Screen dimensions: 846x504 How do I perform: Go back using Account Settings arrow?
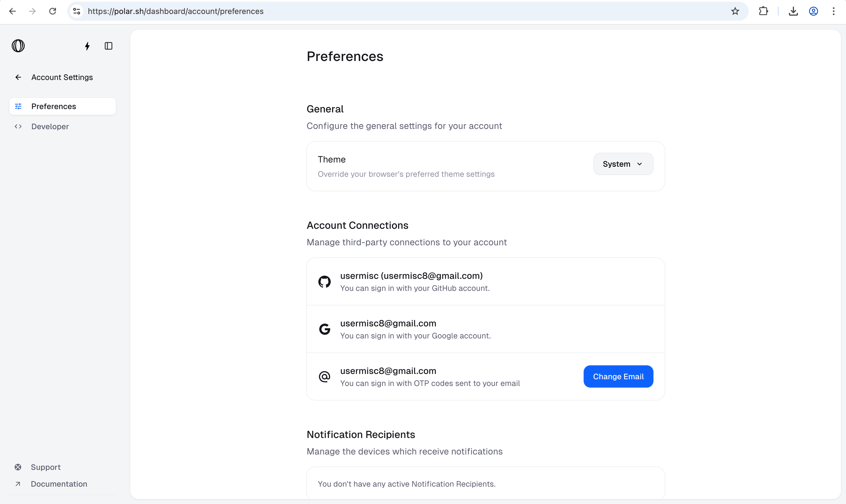click(18, 77)
